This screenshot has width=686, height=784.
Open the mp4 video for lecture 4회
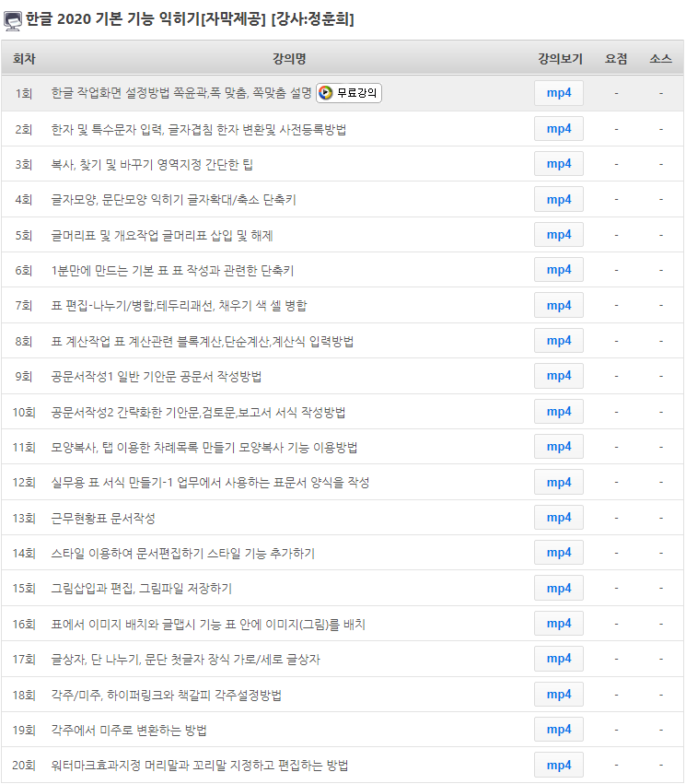[559, 200]
